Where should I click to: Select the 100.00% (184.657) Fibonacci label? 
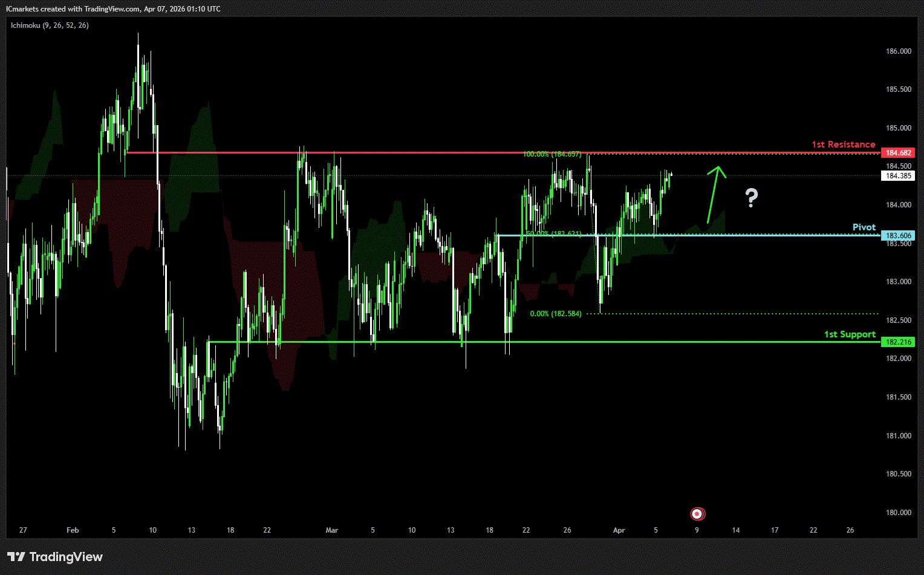pos(551,154)
